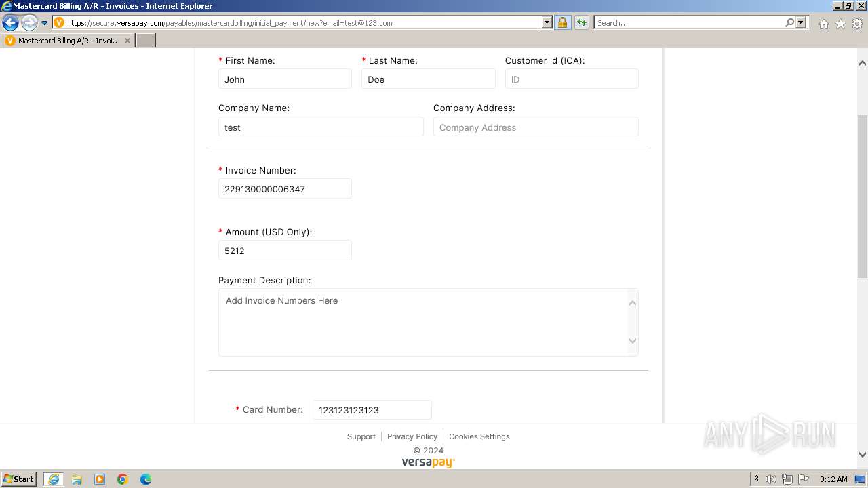Click the Invoice Number field
The image size is (868, 488).
tap(285, 188)
